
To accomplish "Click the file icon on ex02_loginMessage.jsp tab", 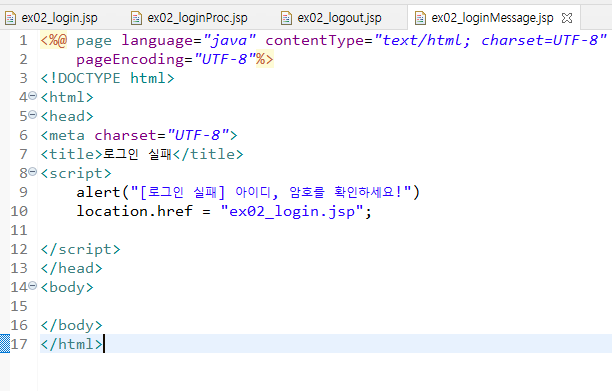I will [x=420, y=18].
